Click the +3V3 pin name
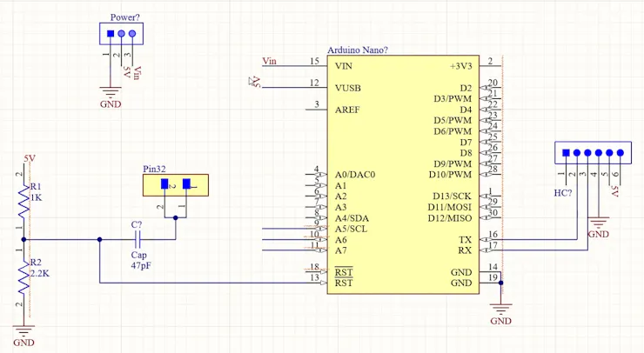 [461, 66]
